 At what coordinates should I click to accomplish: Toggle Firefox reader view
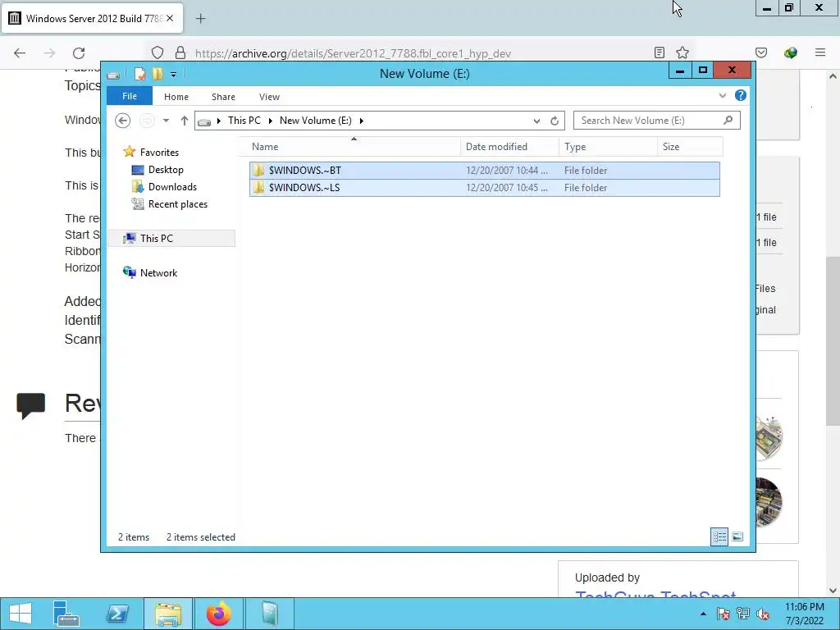point(660,52)
